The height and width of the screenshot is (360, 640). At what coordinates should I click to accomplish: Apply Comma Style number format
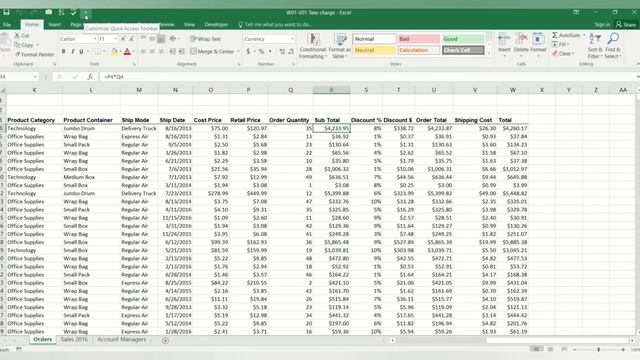coord(270,51)
